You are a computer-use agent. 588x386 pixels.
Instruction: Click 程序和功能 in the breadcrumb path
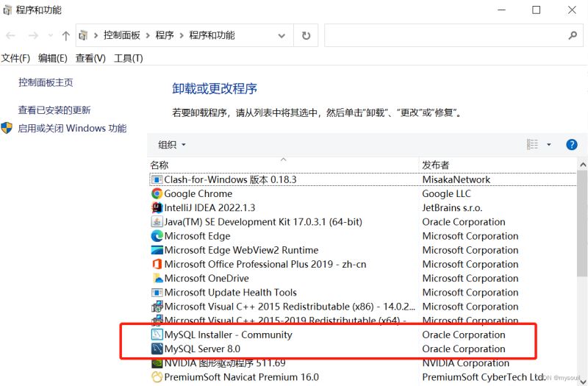pos(212,35)
